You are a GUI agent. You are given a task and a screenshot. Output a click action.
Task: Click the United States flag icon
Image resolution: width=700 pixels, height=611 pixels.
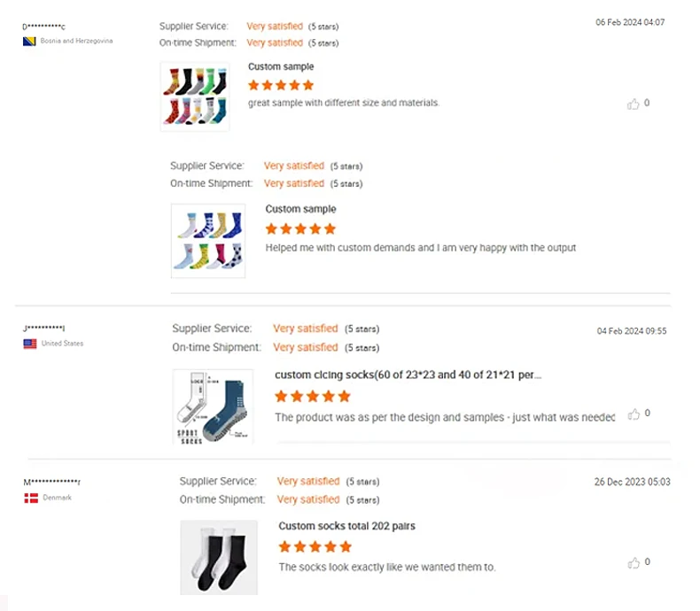pyautogui.click(x=30, y=344)
